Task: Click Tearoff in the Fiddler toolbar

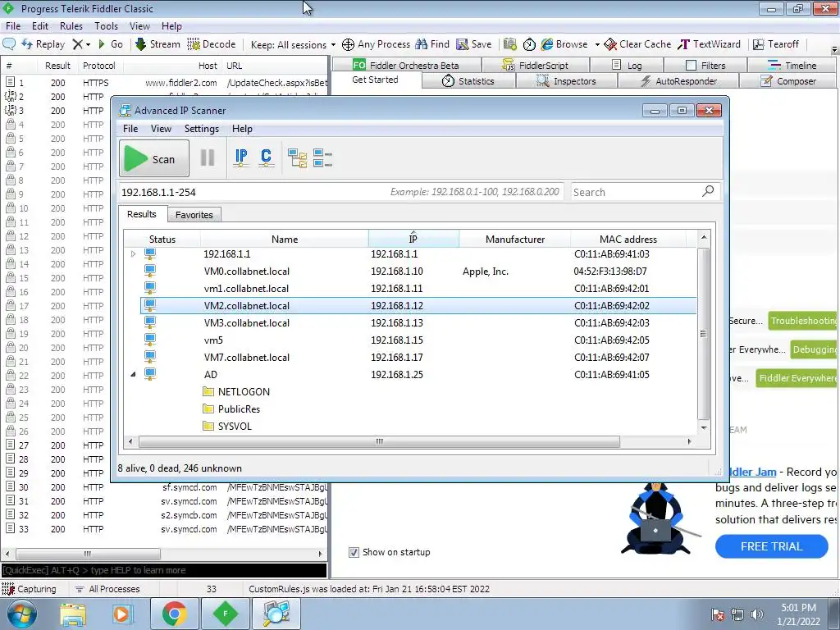Action: tap(776, 44)
